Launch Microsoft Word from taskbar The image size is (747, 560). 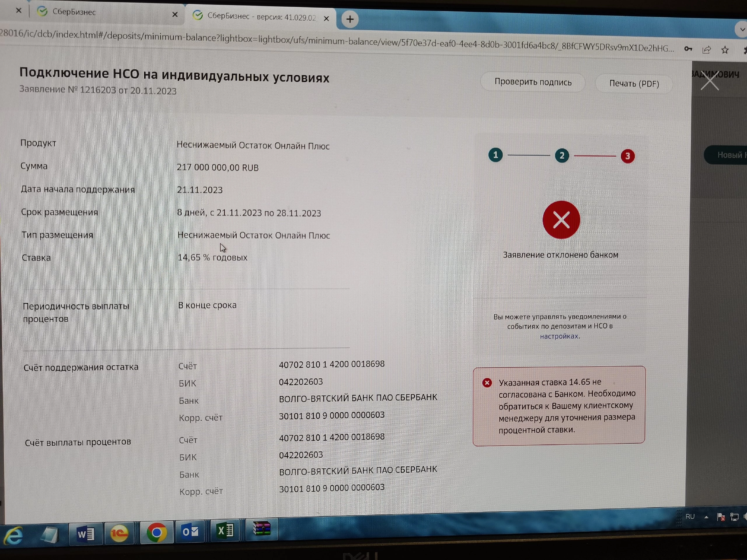click(x=85, y=534)
